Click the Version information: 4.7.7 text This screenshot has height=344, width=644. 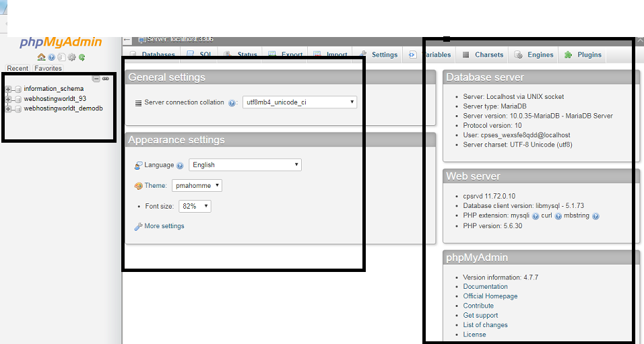tap(501, 277)
